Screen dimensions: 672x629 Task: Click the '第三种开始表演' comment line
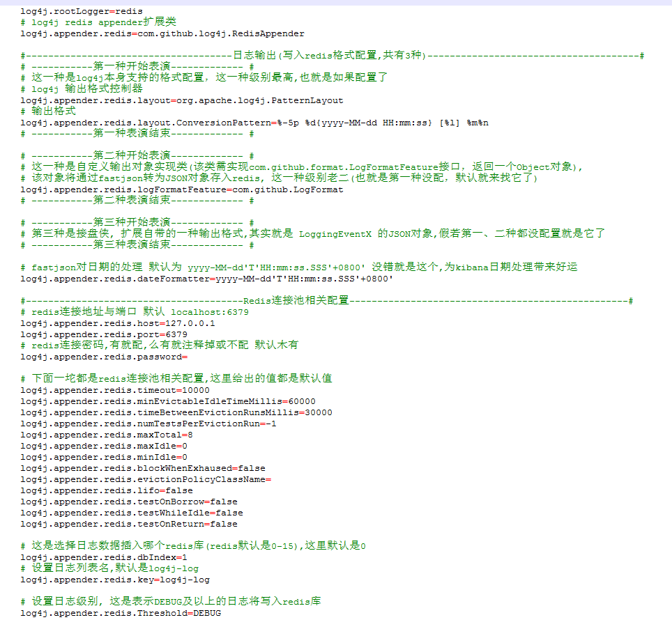137,222
